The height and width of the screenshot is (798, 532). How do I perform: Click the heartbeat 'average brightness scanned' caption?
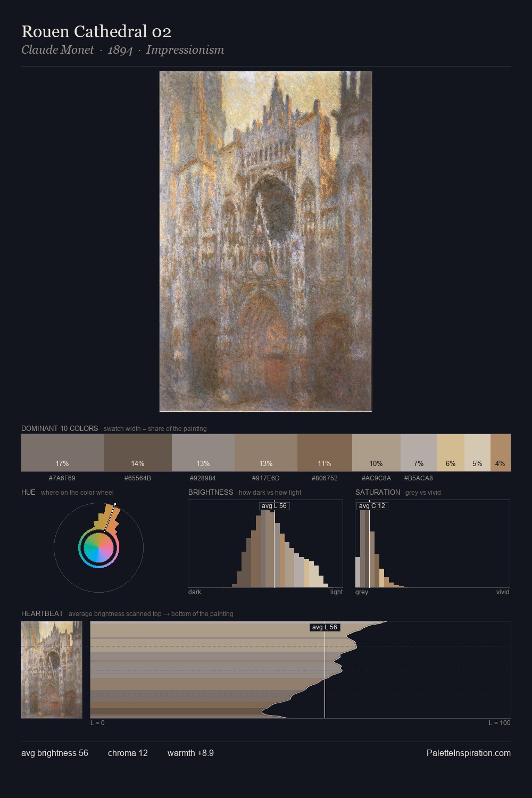point(151,614)
